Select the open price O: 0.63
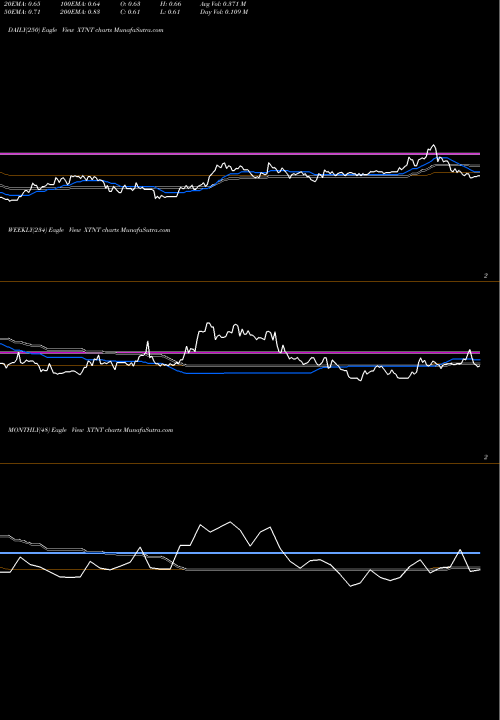This screenshot has width=500, height=720. [130, 4]
